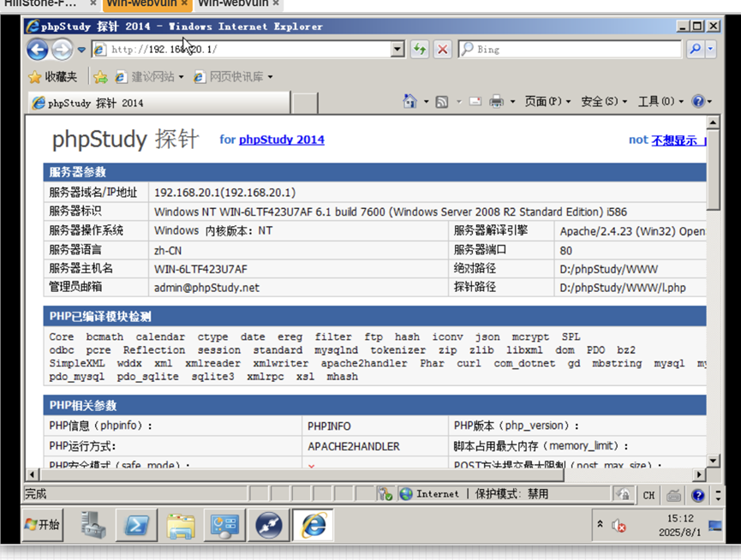Click the vertical scrollbar down arrow
This screenshot has width=741, height=560.
click(713, 460)
